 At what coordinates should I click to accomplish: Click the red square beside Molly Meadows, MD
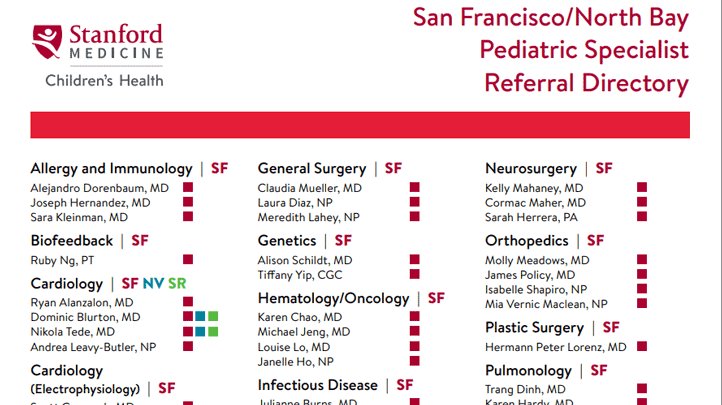click(x=642, y=260)
